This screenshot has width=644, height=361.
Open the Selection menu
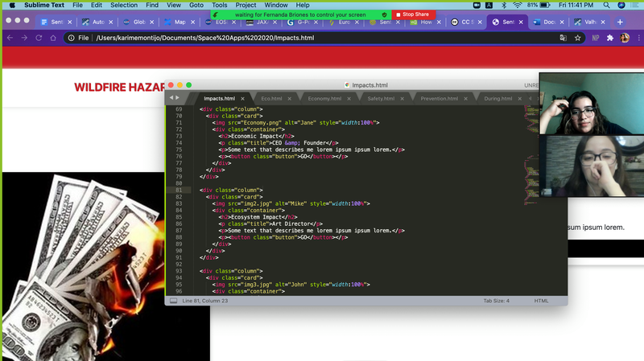[123, 5]
